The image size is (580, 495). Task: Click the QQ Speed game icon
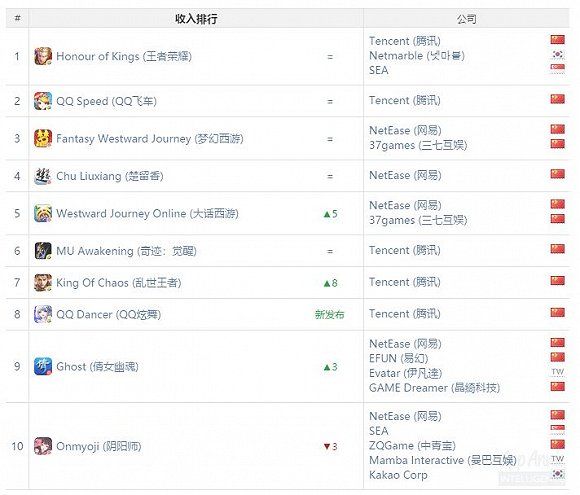tap(43, 101)
